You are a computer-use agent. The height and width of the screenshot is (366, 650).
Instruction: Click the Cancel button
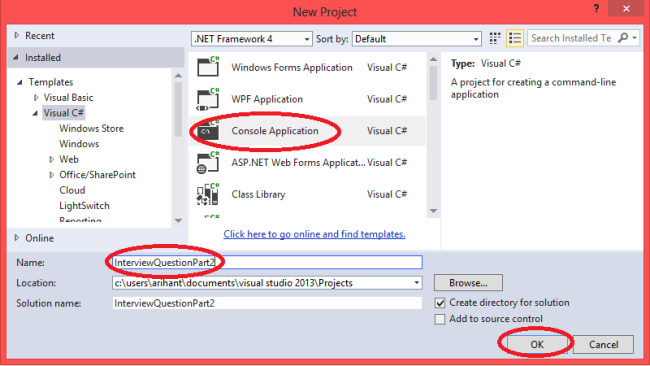pyautogui.click(x=603, y=344)
